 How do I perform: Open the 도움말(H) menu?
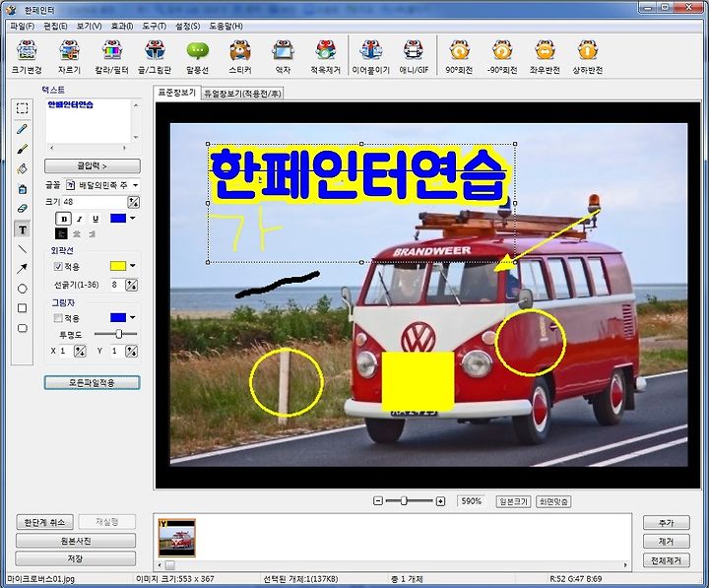pyautogui.click(x=226, y=27)
